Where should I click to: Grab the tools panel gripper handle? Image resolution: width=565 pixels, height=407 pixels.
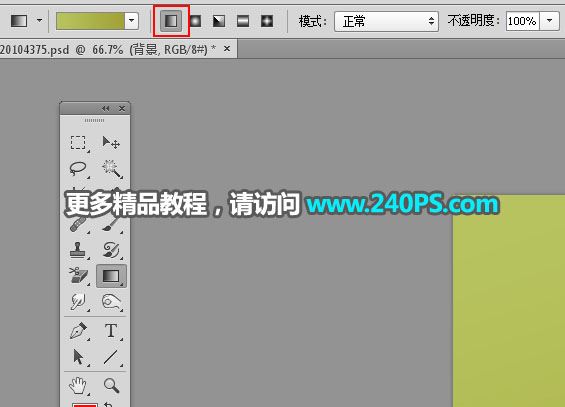pyautogui.click(x=94, y=120)
